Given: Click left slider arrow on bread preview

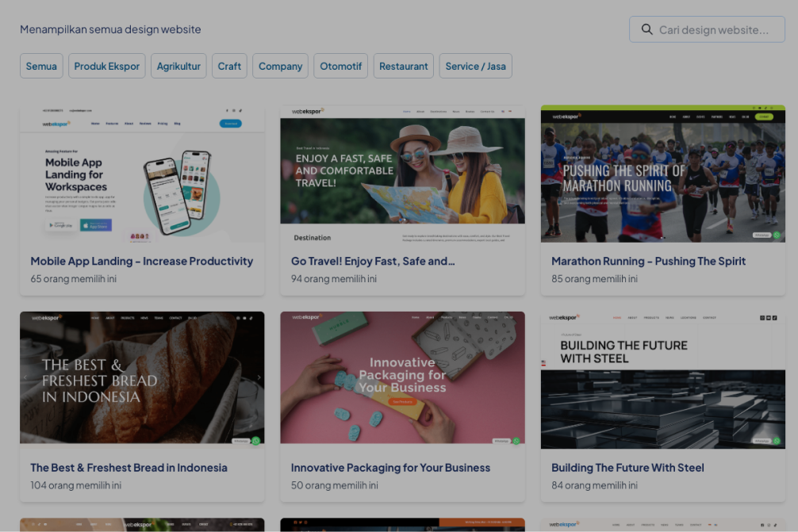Looking at the screenshot, I should [25, 378].
